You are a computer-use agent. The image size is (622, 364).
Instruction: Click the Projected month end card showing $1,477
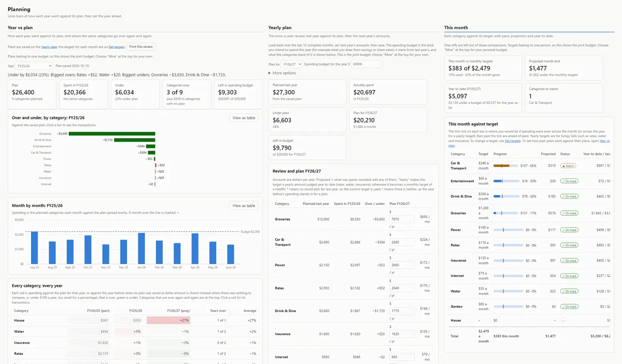click(563, 68)
